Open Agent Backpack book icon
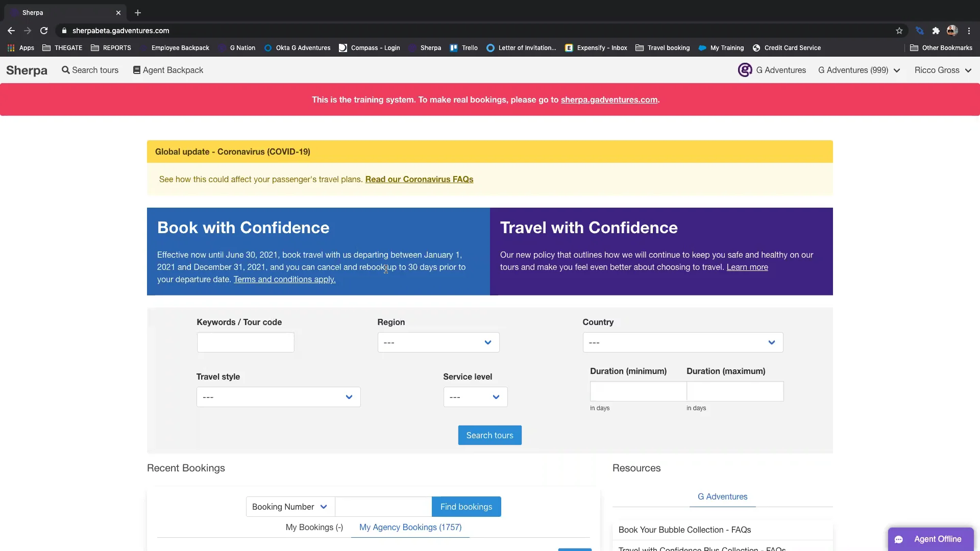The image size is (980, 551). (136, 70)
